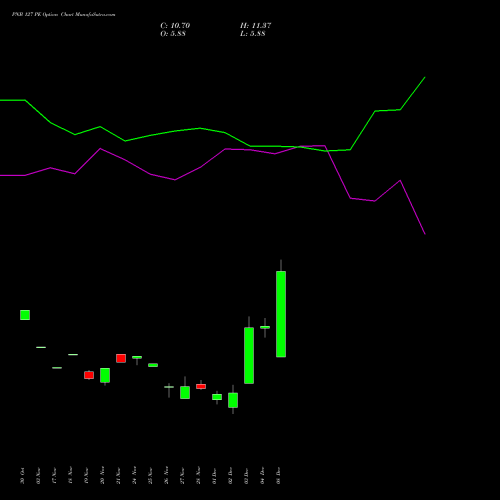
Task: Select the 30 Oct date label
Action: pyautogui.click(x=22, y=476)
